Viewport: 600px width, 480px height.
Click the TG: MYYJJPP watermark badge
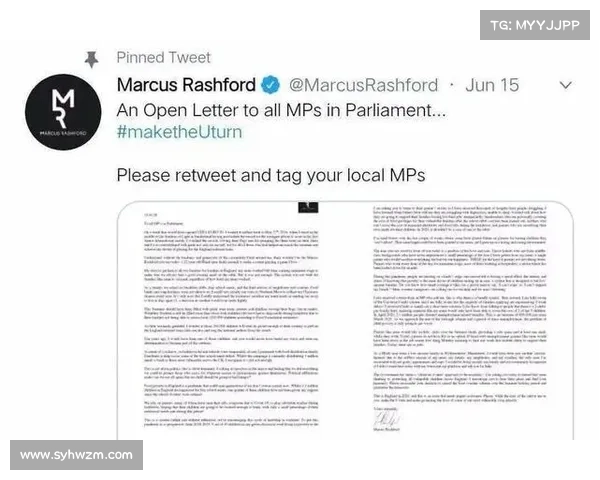click(x=535, y=25)
